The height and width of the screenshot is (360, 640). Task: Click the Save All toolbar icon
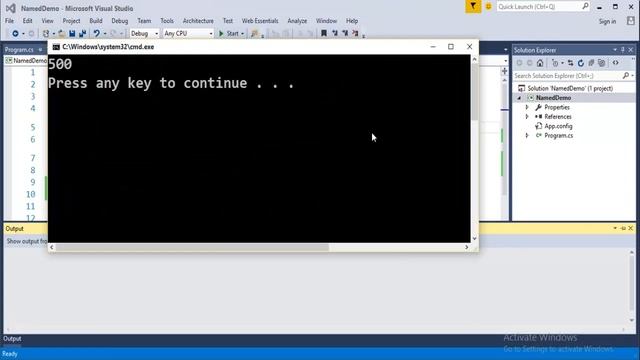82,33
